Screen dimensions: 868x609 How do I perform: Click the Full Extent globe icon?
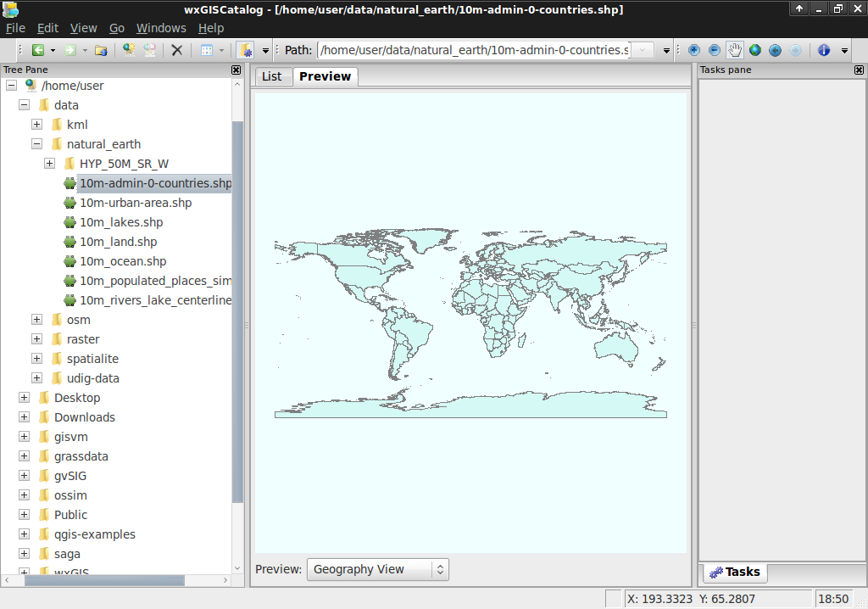point(755,49)
